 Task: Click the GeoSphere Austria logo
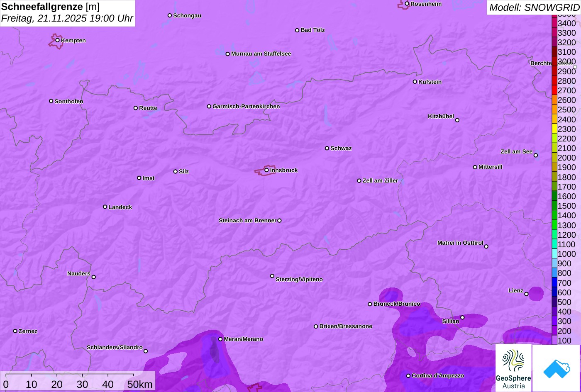[x=513, y=368]
